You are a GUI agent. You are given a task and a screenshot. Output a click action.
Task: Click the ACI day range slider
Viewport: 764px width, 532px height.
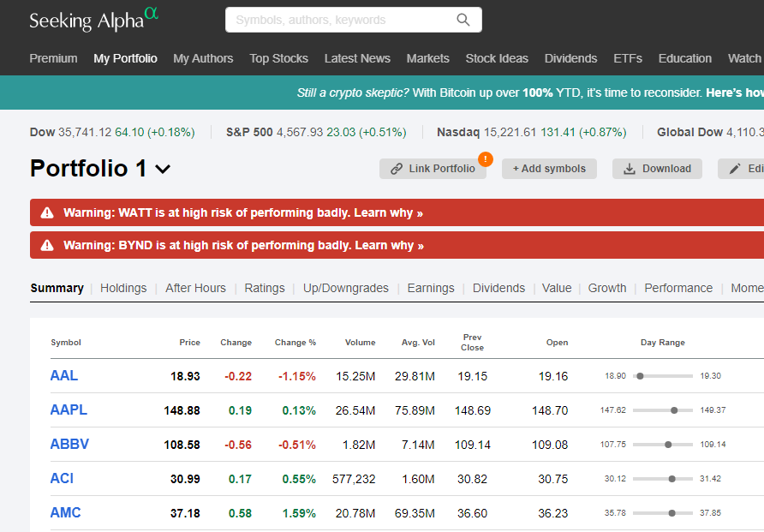point(663,479)
